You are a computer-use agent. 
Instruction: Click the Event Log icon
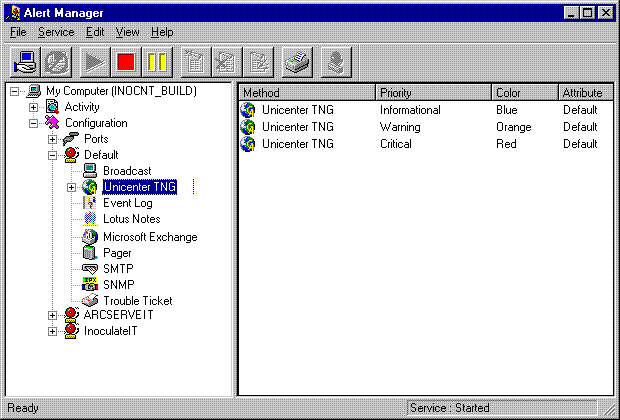tap(90, 203)
